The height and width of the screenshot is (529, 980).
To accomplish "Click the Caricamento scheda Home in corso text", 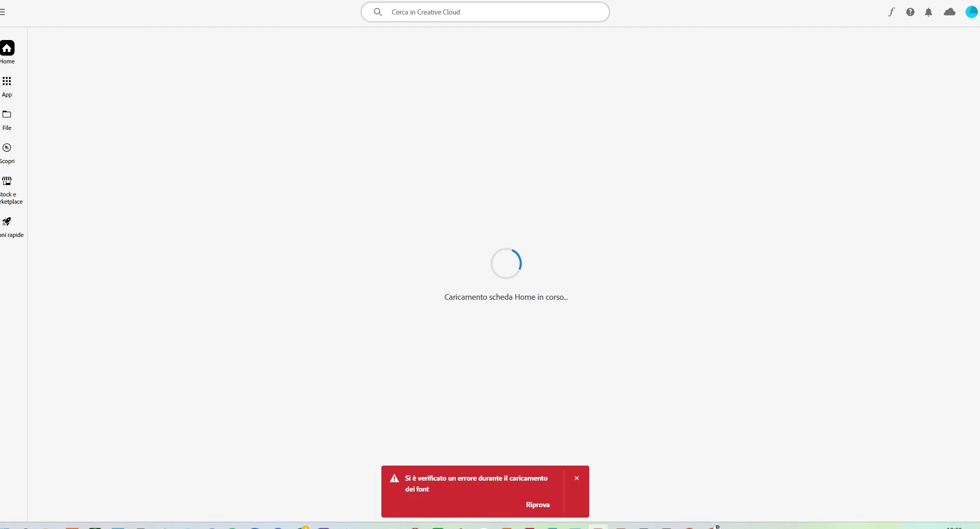I will pyautogui.click(x=506, y=297).
